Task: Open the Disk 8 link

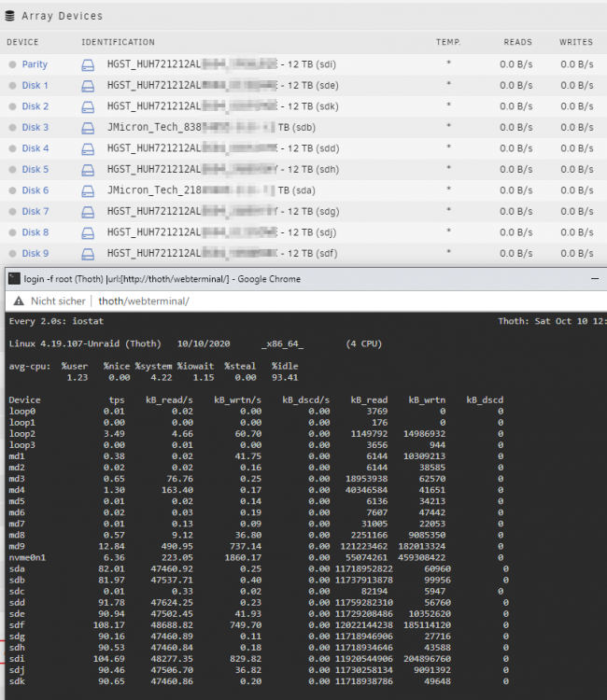Action: pyautogui.click(x=35, y=232)
